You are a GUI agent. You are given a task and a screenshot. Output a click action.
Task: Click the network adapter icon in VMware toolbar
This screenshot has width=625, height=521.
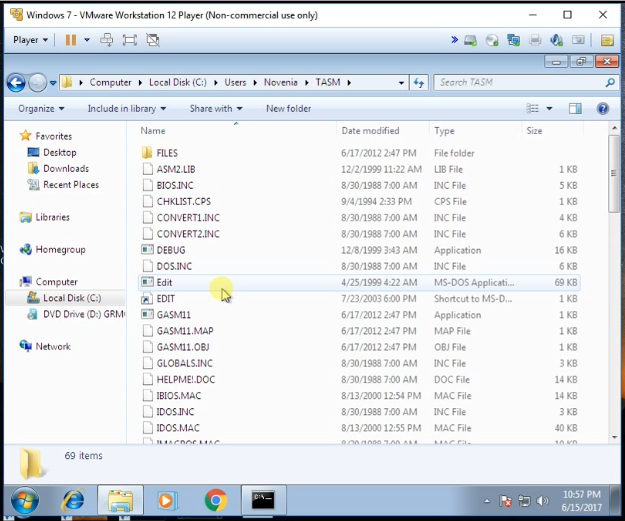[513, 40]
